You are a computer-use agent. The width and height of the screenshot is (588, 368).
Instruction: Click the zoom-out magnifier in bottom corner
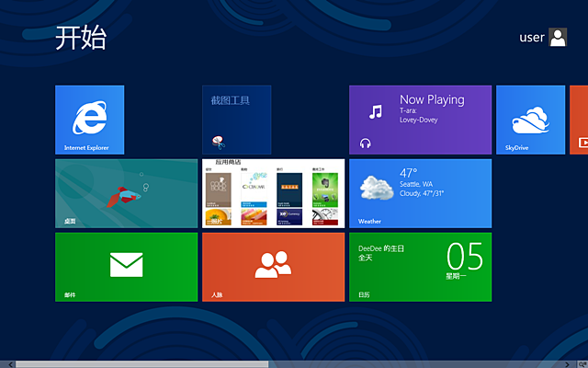tap(582, 364)
